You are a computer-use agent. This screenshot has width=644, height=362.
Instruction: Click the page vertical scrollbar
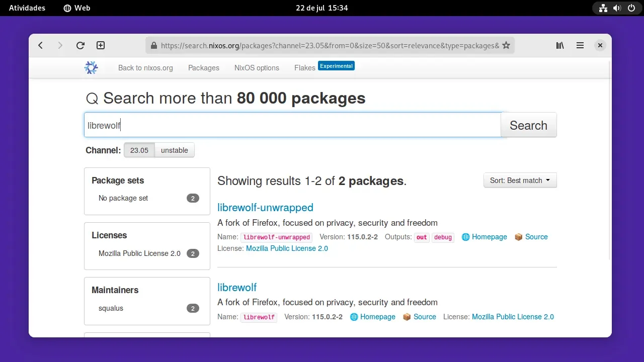tap(610, 161)
